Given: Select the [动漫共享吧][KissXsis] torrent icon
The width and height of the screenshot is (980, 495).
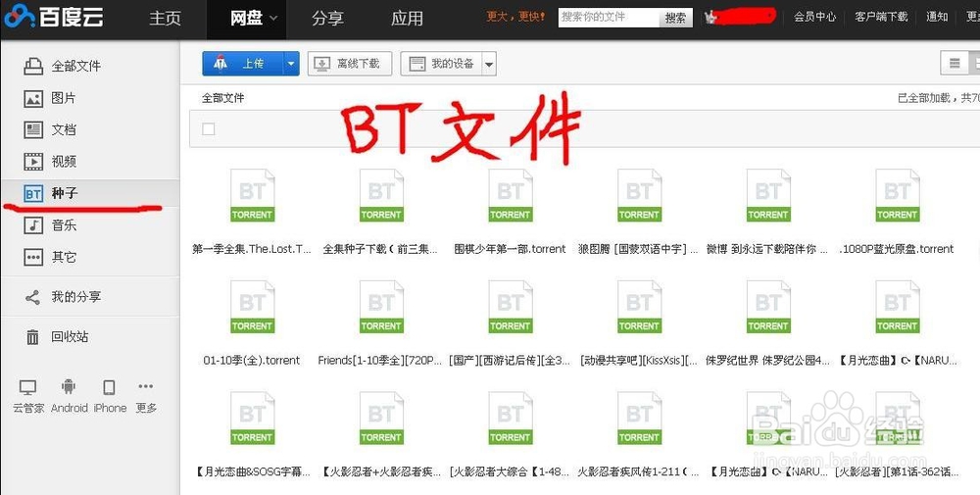Looking at the screenshot, I should 639,307.
